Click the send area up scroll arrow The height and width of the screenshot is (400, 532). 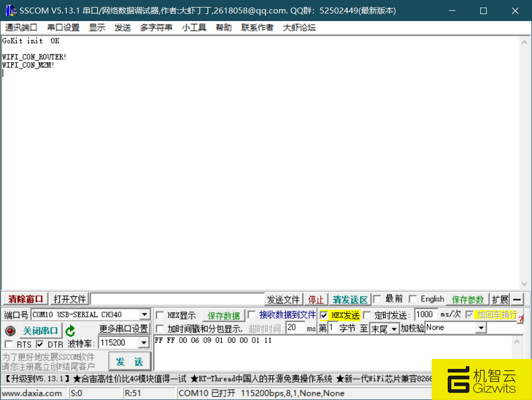(517, 342)
